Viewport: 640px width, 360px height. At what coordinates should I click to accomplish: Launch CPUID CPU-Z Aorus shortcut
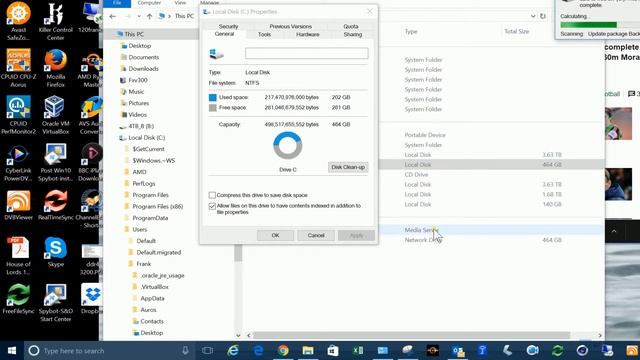click(x=18, y=68)
